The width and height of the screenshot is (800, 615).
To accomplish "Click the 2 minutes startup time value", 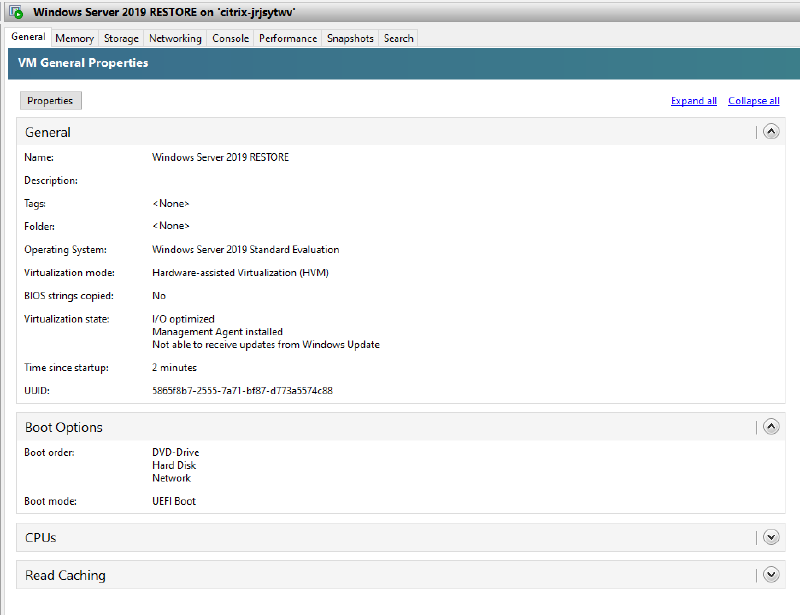I will click(174, 367).
